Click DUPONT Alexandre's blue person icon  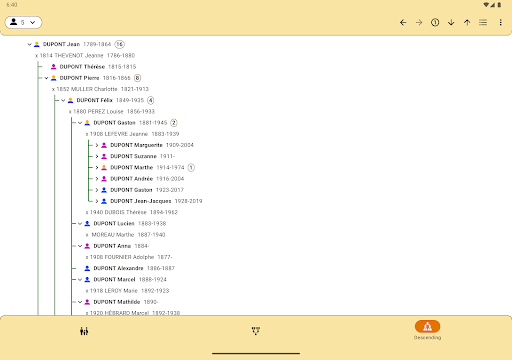87,268
